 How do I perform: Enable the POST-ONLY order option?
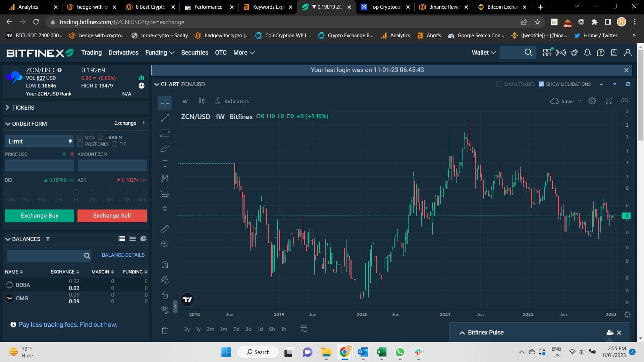pos(80,144)
